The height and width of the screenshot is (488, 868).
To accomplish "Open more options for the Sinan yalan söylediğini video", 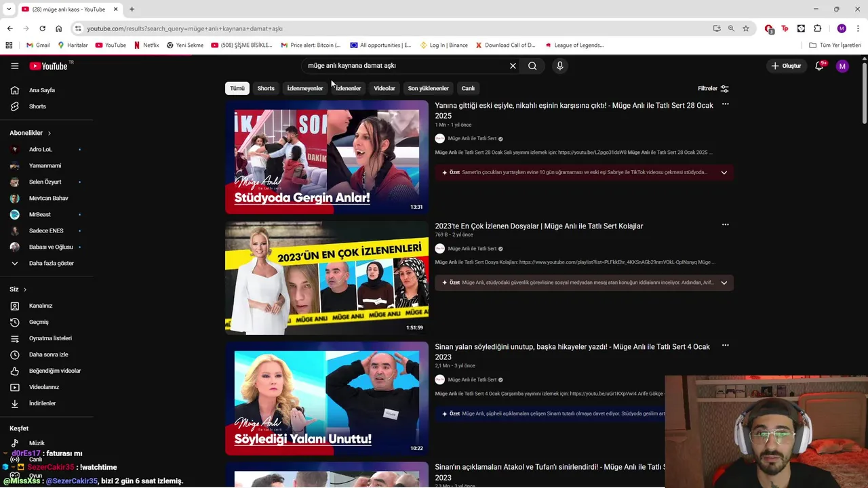I will (x=725, y=346).
